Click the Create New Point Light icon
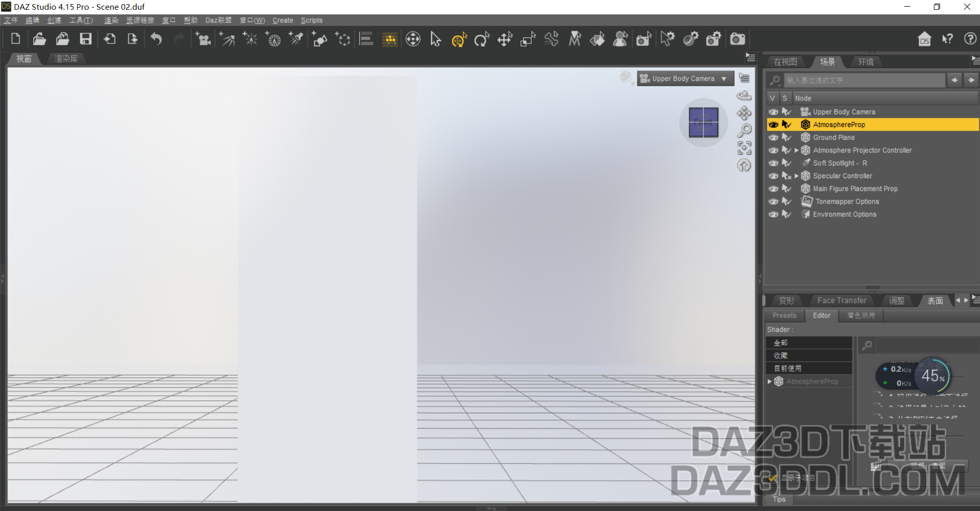Screen dimensions: 980x511 pos(250,39)
